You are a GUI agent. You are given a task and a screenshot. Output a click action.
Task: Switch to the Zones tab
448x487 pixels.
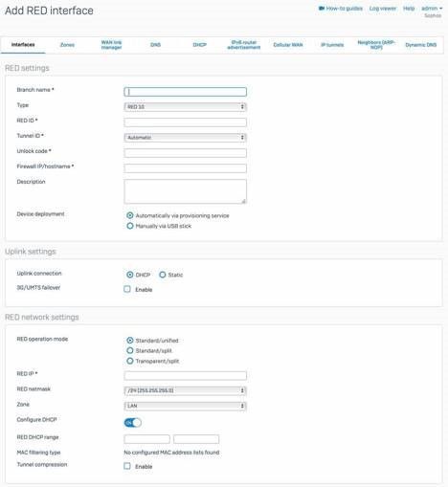pos(67,45)
